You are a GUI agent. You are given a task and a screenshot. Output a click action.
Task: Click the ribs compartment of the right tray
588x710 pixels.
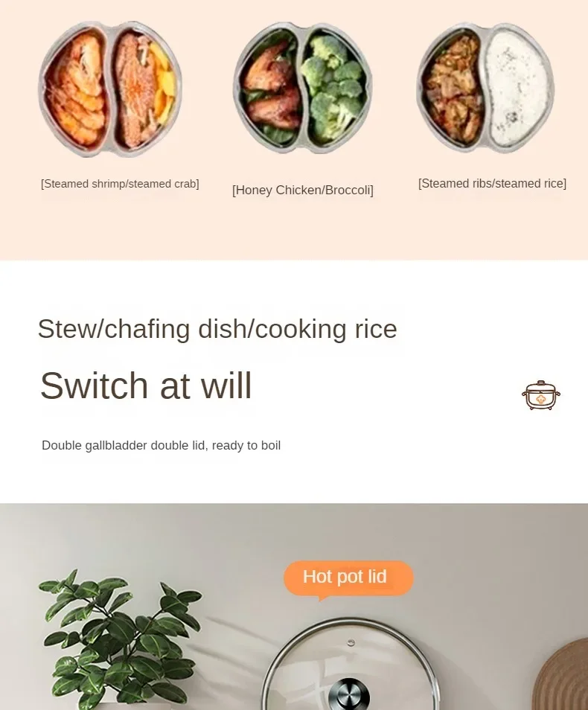451,88
